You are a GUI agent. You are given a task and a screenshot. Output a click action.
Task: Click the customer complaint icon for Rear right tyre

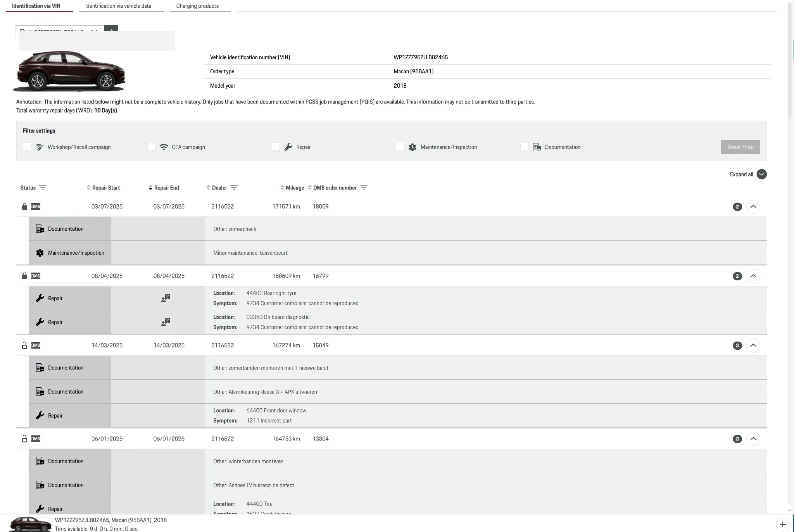(x=166, y=298)
